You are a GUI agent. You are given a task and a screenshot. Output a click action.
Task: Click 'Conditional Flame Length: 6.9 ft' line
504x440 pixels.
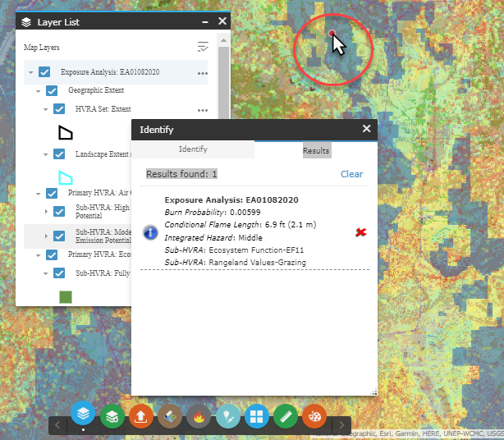point(241,225)
